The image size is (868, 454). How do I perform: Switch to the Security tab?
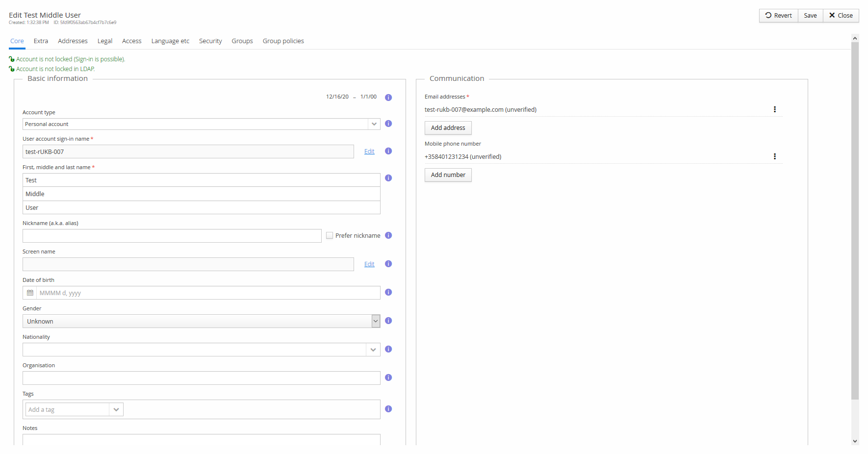[210, 41]
